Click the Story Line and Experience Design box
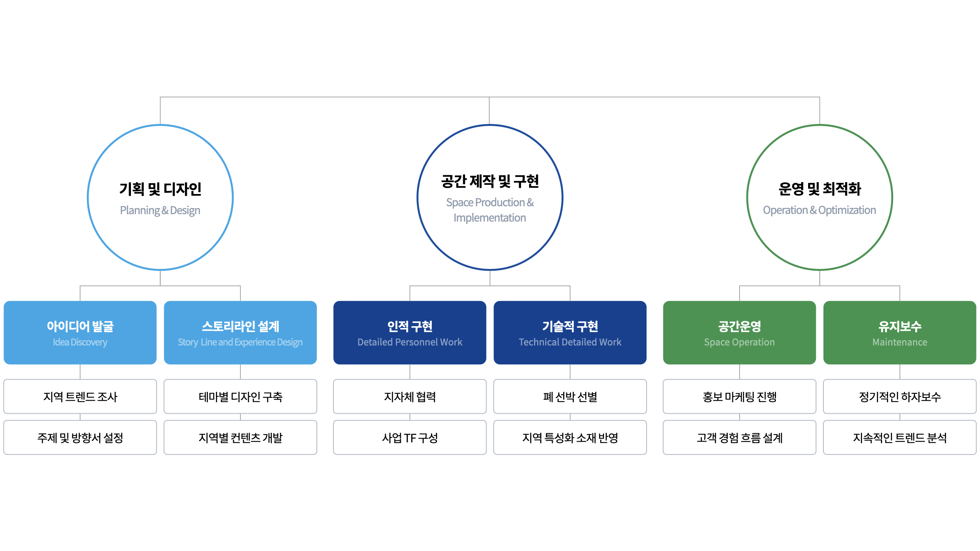 click(240, 333)
